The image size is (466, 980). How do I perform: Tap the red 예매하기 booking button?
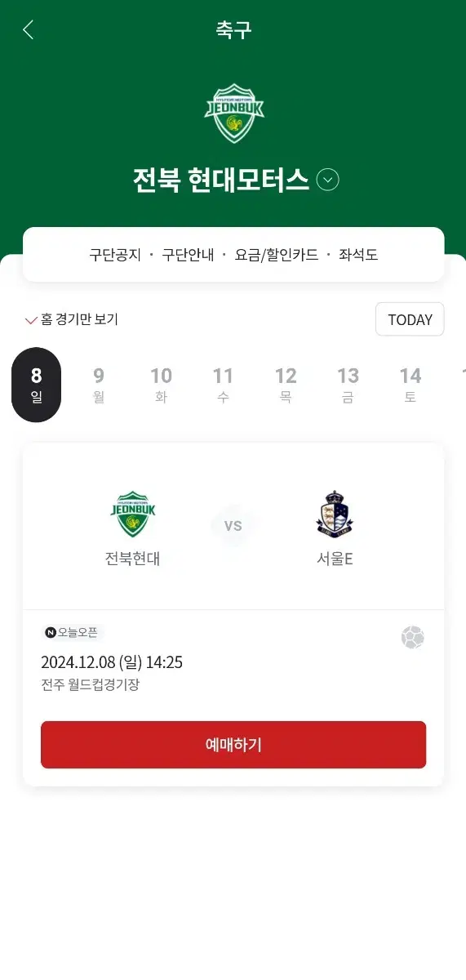[x=233, y=745]
